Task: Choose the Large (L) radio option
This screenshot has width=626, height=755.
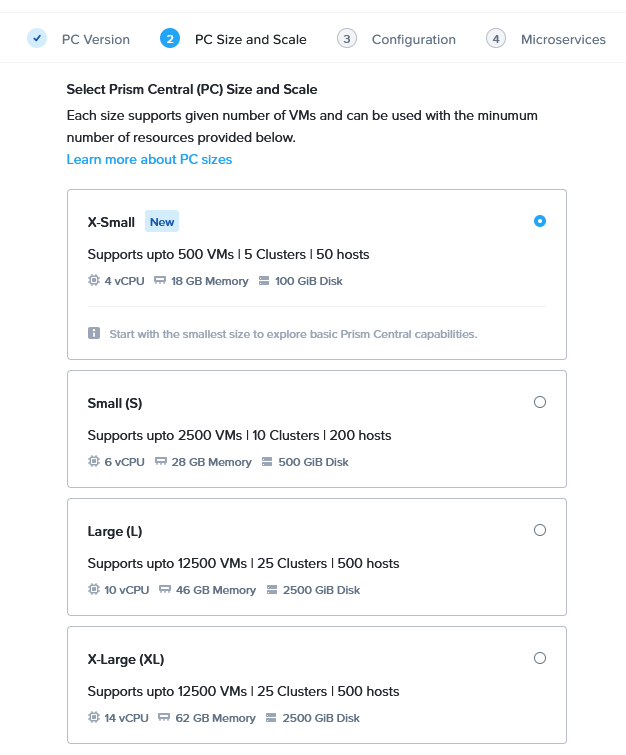Action: [540, 530]
